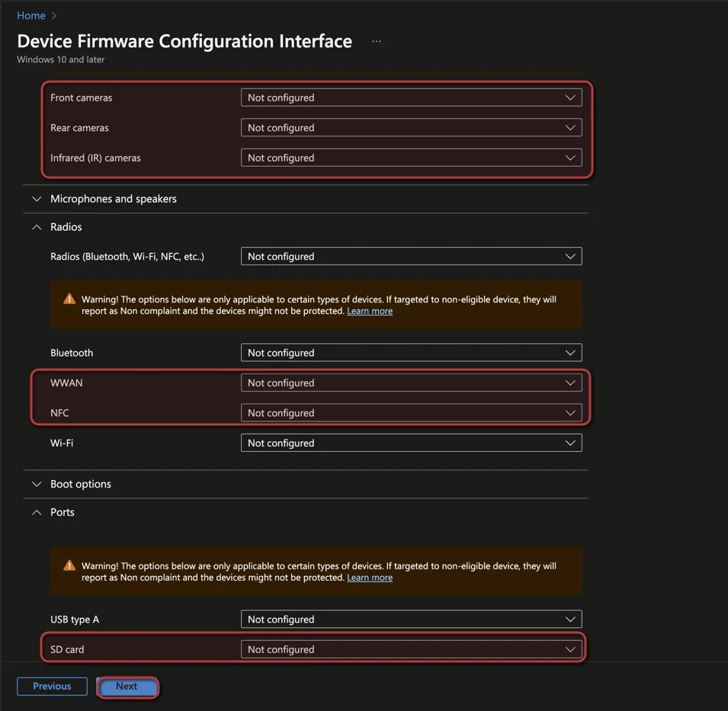
Task: Click the 'Wi-Fi' setting label
Action: (62, 444)
